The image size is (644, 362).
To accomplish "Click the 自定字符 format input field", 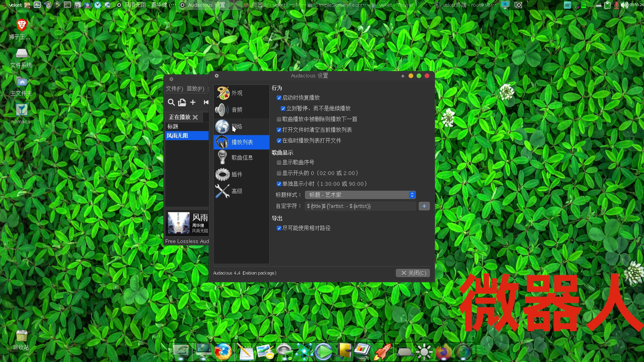I will [360, 206].
